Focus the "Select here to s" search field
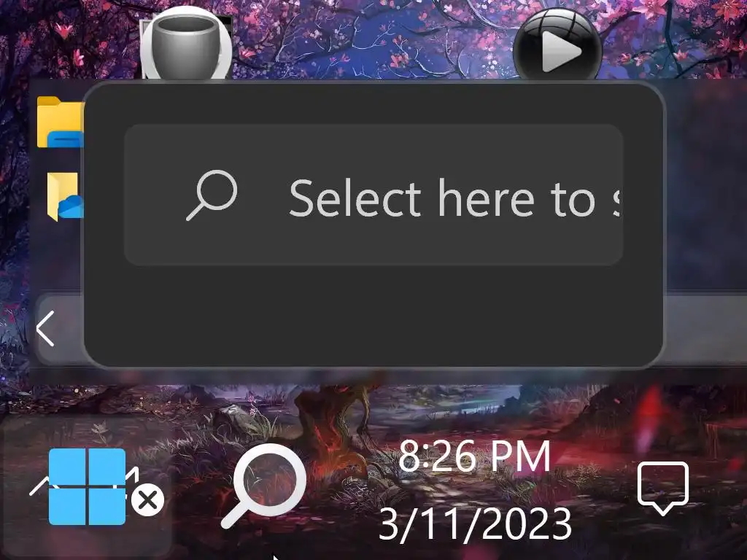 coord(373,195)
